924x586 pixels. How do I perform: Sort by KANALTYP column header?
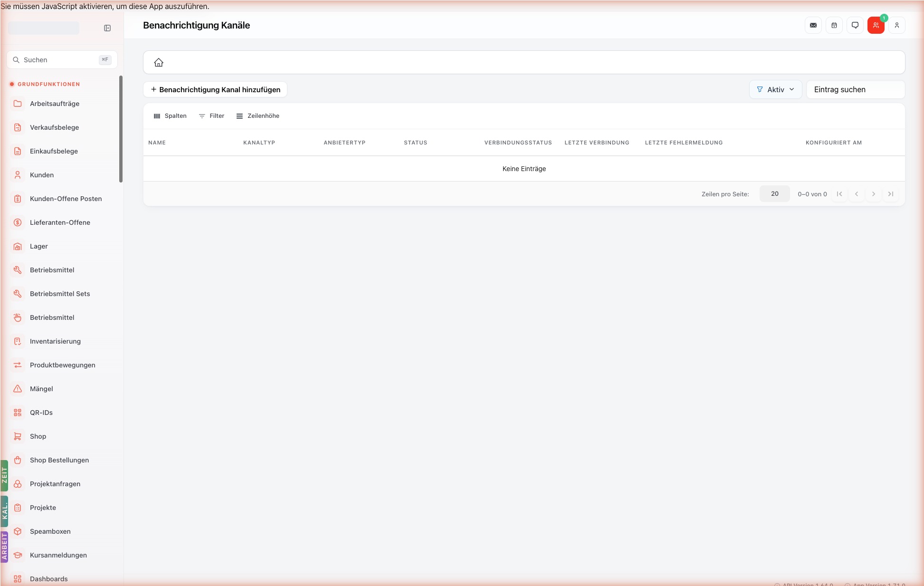259,143
